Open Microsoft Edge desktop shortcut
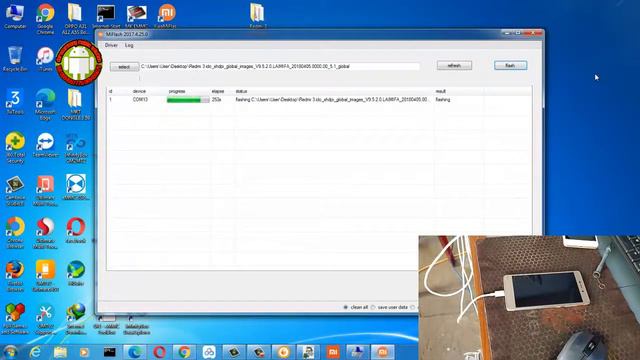This screenshot has height=360, width=640. (x=45, y=104)
